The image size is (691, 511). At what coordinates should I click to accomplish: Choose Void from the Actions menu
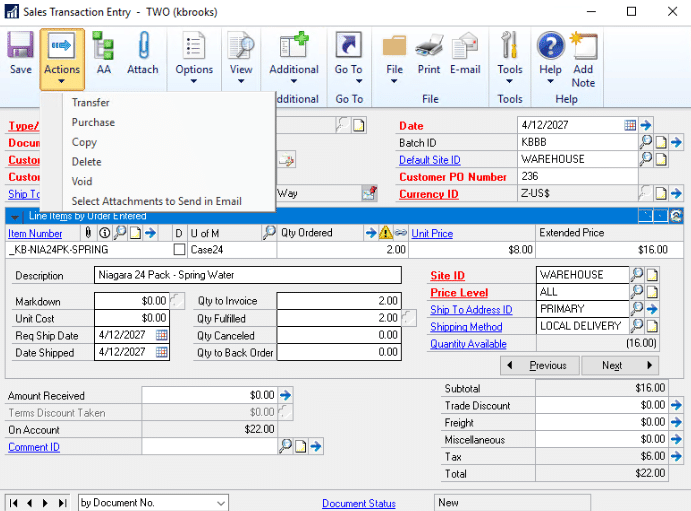82,181
